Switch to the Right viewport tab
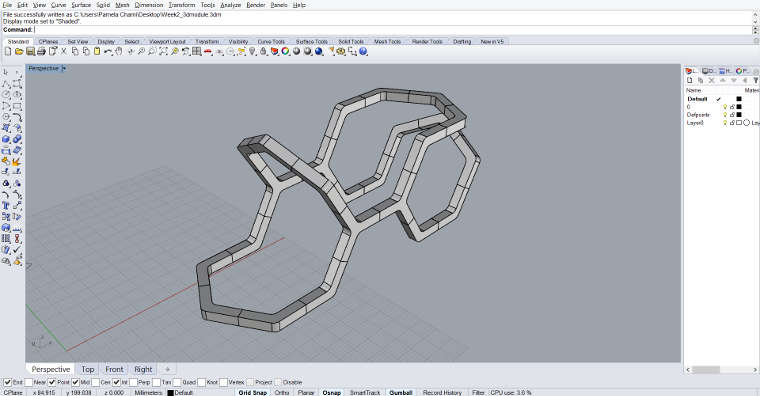This screenshot has width=760, height=396. coord(143,369)
